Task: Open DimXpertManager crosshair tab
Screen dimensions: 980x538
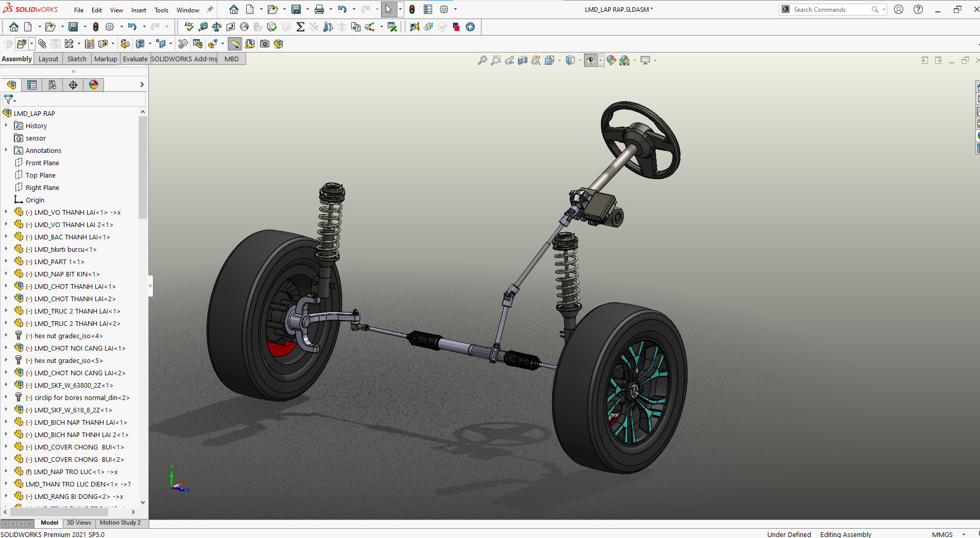Action: [x=73, y=85]
